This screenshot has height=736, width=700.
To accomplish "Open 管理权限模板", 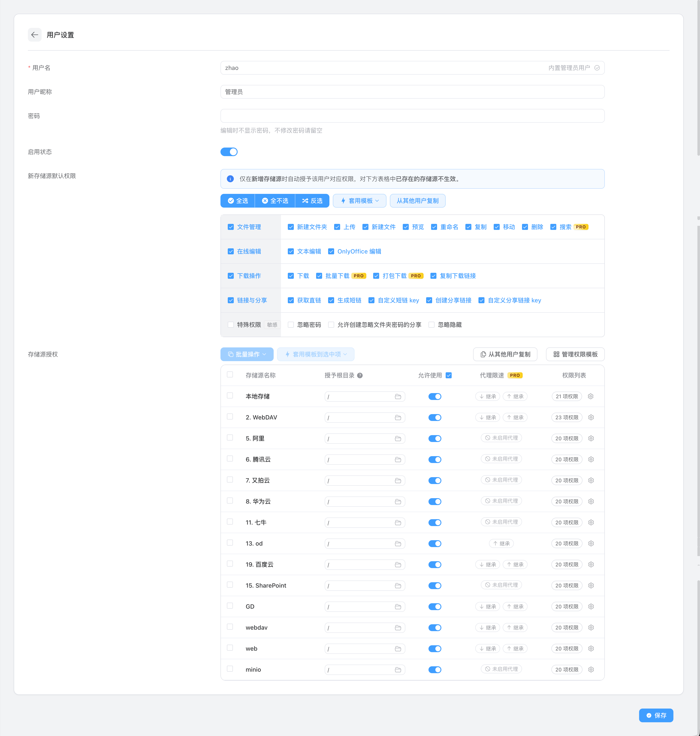I will [x=575, y=354].
